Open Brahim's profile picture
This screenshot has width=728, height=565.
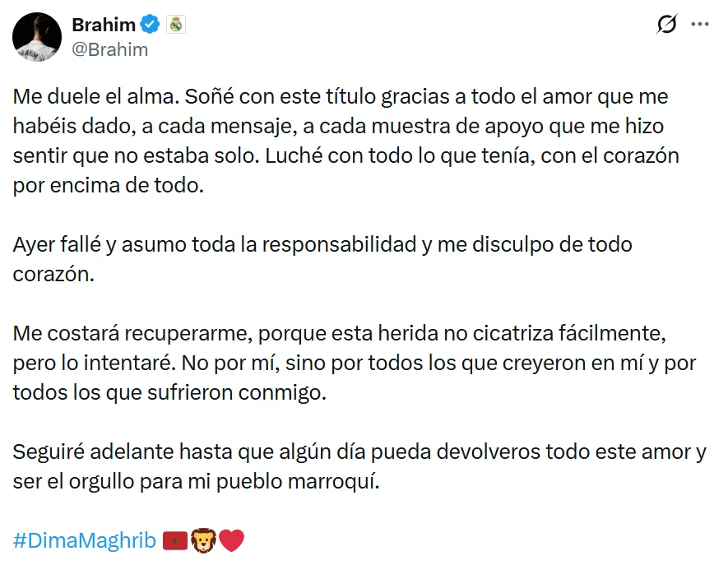click(37, 37)
